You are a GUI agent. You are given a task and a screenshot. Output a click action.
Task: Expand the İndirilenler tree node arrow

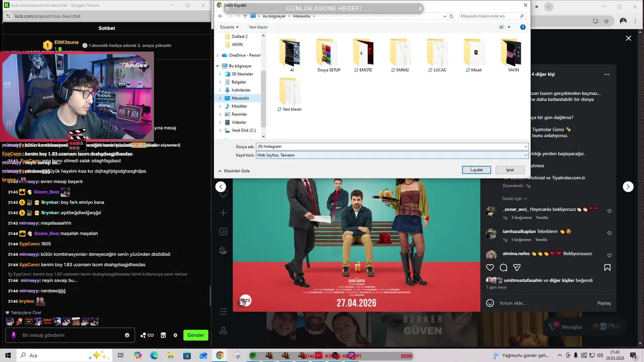(x=220, y=90)
